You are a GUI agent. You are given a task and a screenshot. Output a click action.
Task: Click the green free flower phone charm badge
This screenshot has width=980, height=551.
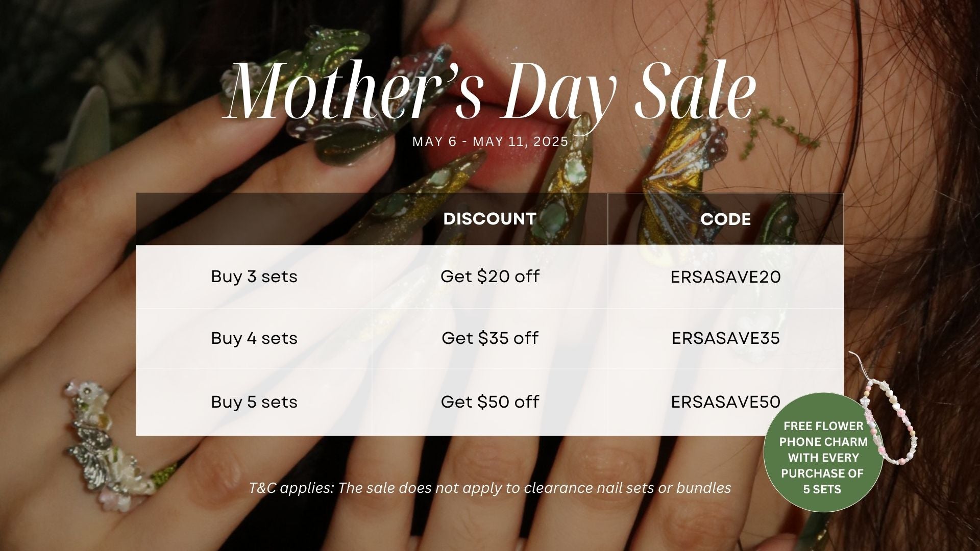pos(823,453)
